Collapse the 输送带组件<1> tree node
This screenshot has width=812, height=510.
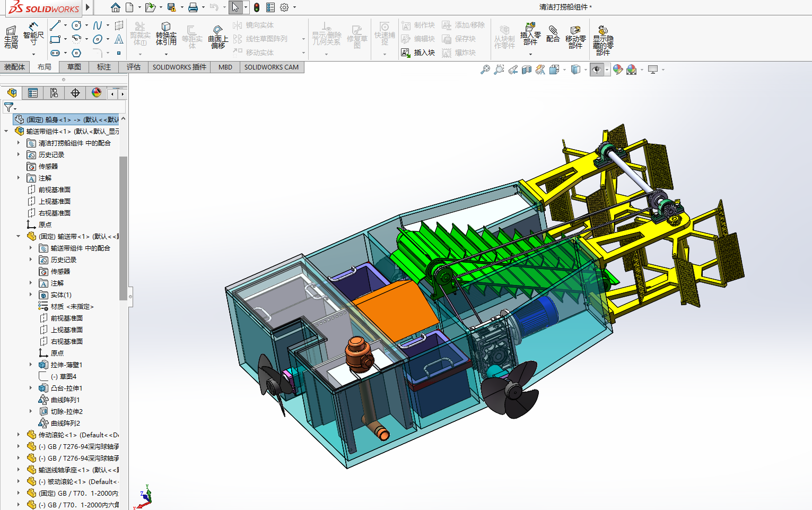click(6, 131)
